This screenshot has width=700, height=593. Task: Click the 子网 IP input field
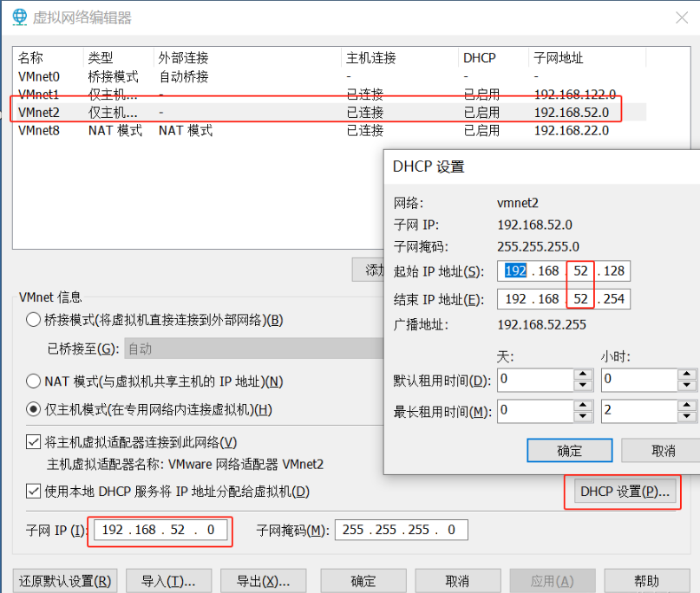(160, 530)
